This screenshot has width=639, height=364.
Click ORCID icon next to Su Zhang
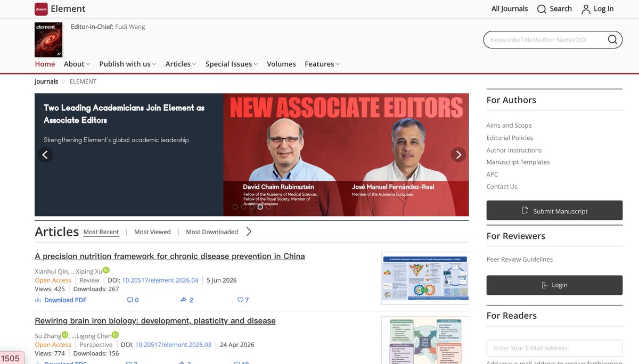(65, 335)
